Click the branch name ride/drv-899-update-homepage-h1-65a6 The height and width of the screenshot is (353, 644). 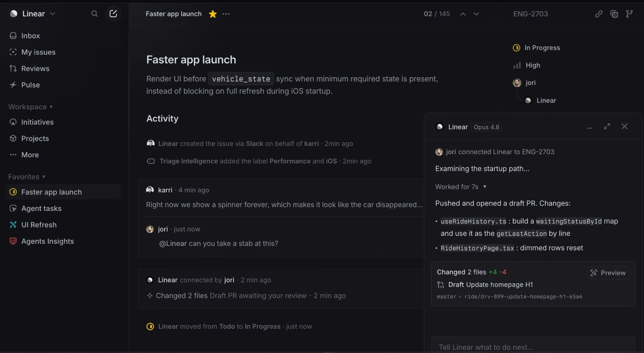[523, 297]
